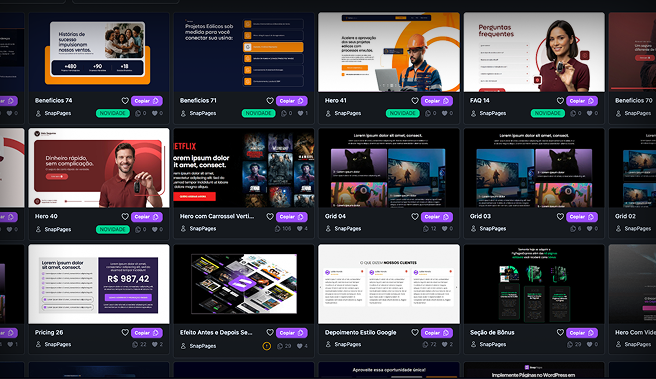Click the likes heart count under Benefícios 71
Viewport: 656px width, 379px height.
pos(300,113)
